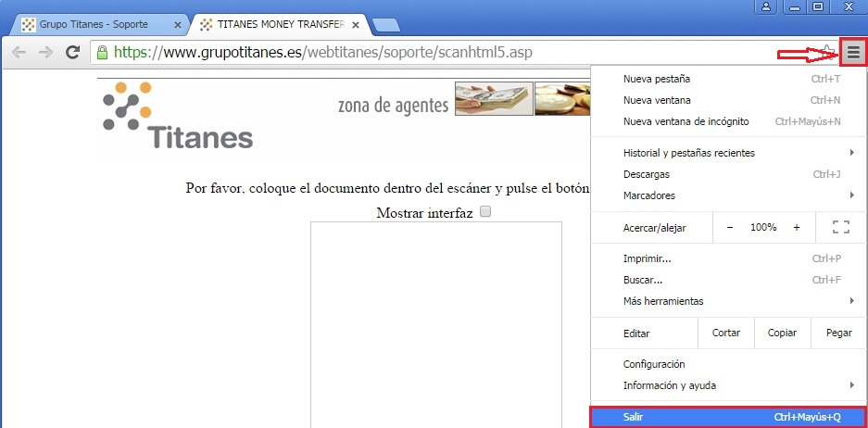Click the Titanes logo on the page

pyautogui.click(x=178, y=115)
